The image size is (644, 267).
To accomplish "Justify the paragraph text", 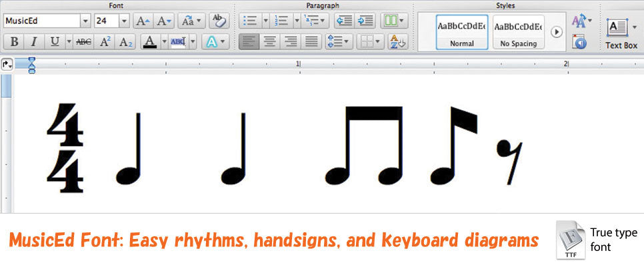I will (x=311, y=42).
